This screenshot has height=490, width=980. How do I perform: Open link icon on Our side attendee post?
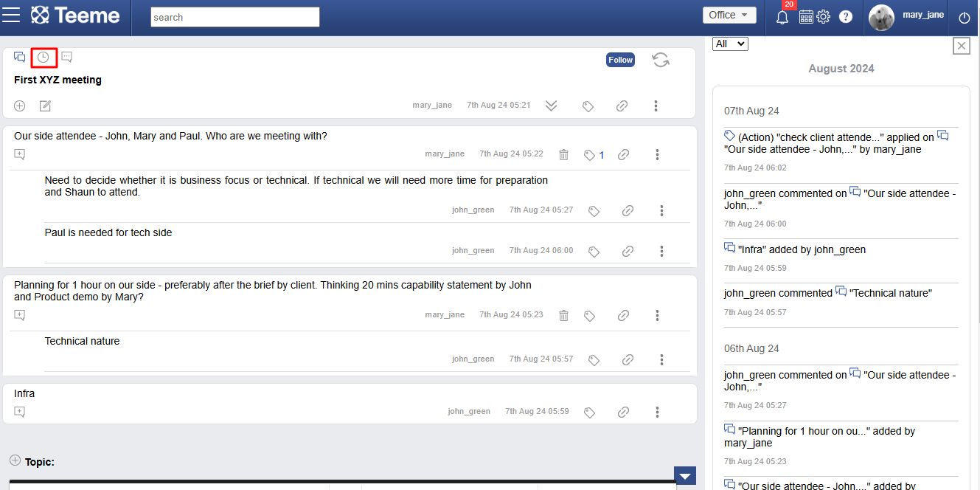click(623, 155)
